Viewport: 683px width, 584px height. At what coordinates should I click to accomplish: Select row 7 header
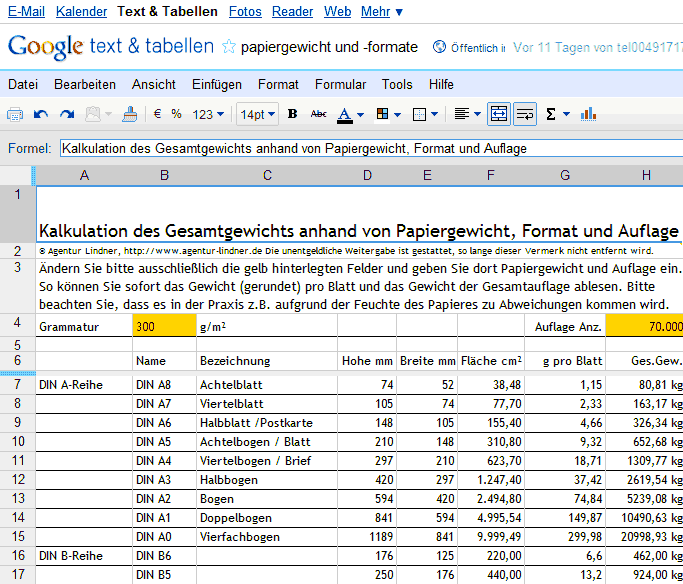coord(17,385)
